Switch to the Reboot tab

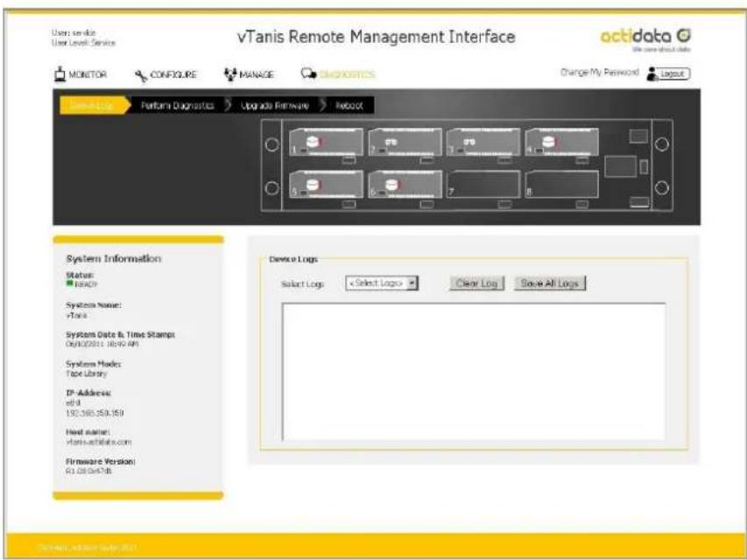pyautogui.click(x=349, y=105)
